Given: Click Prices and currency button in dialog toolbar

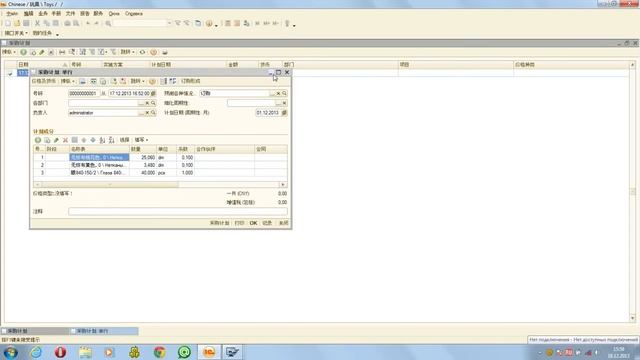Looking at the screenshot, I should (44, 81).
